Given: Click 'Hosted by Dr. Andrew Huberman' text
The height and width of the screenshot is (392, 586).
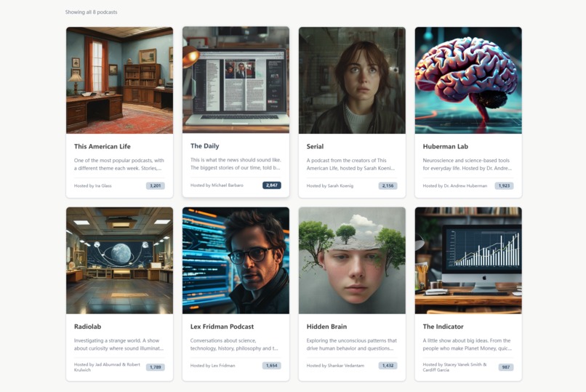Looking at the screenshot, I should 455,185.
